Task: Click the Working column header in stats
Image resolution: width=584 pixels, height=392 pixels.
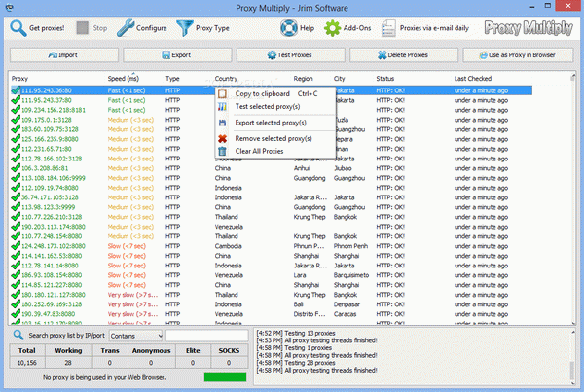Action: coord(68,351)
